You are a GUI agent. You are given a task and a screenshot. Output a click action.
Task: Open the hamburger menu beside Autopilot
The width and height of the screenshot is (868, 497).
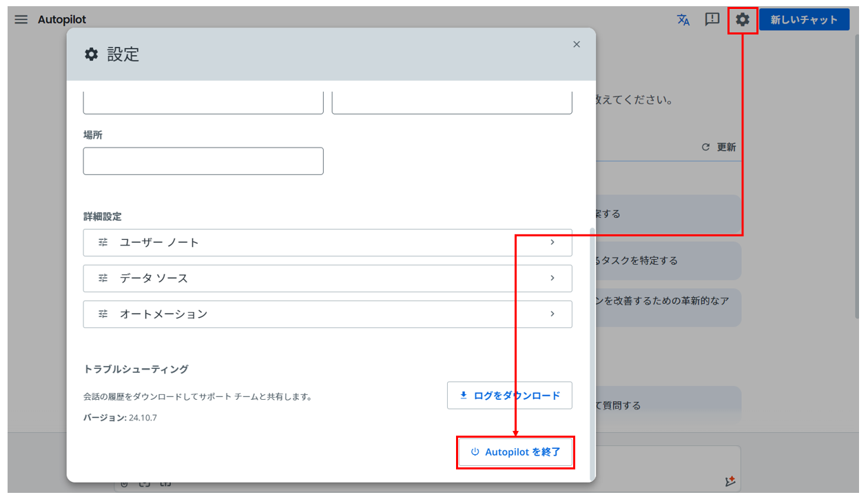pyautogui.click(x=21, y=19)
